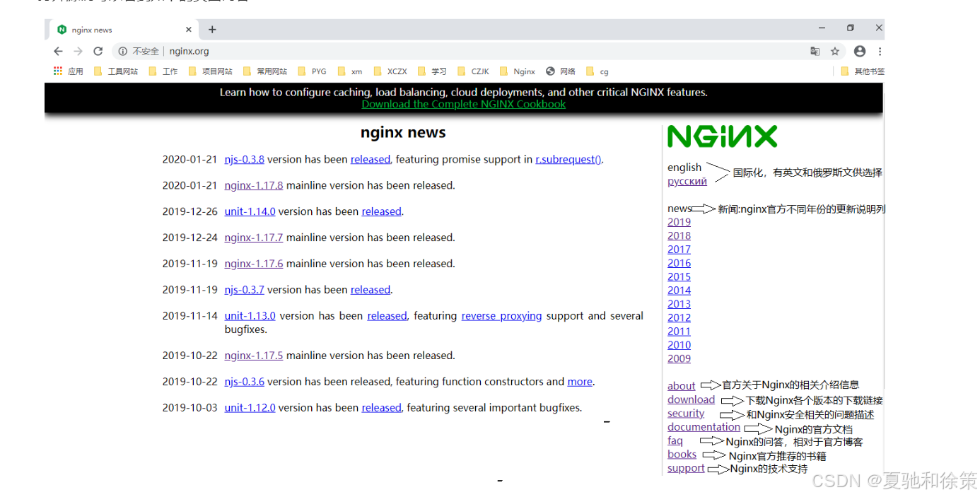Open the nginx-1.17.5 link
This screenshot has height=497, width=980.
tap(254, 356)
